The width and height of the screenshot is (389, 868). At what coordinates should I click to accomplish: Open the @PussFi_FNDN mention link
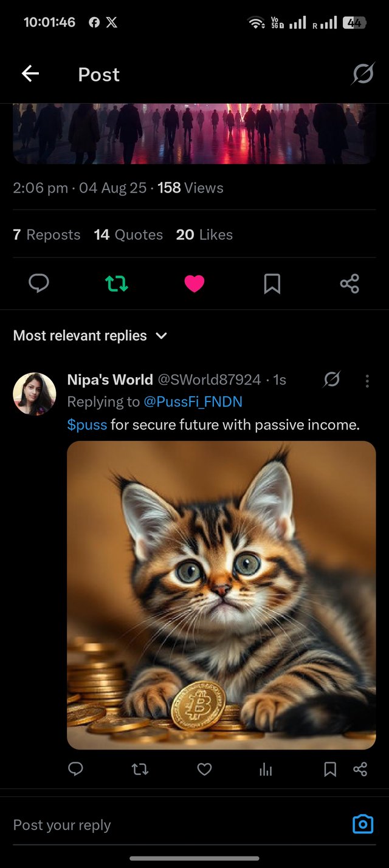click(193, 402)
